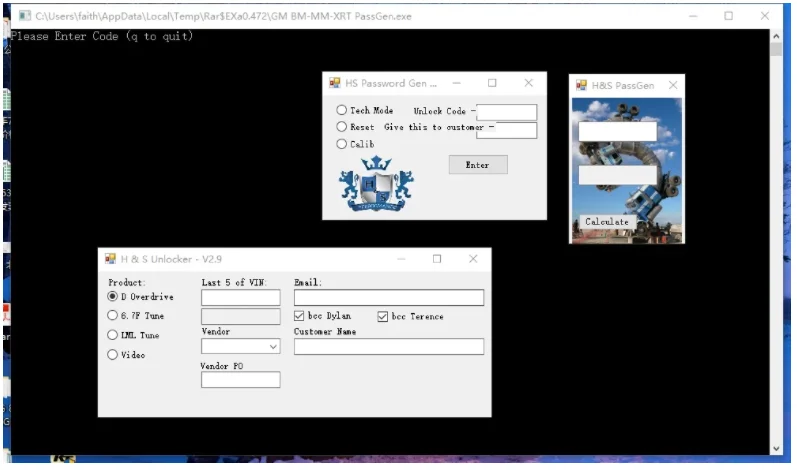Click the Email input field
This screenshot has width=797, height=470.
(x=389, y=297)
